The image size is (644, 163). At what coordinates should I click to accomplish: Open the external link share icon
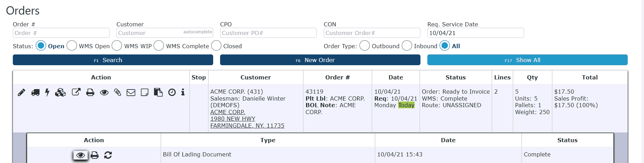pos(76,92)
